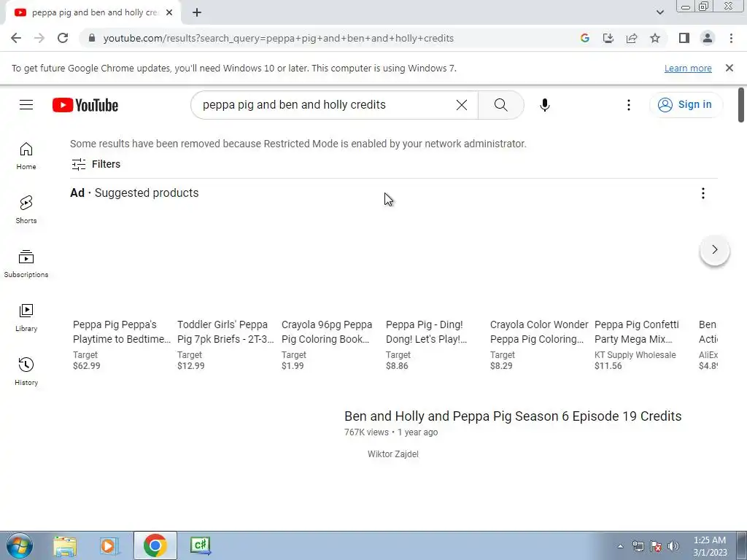Reload the page with the refresh icon
The height and width of the screenshot is (560, 747).
(x=63, y=38)
